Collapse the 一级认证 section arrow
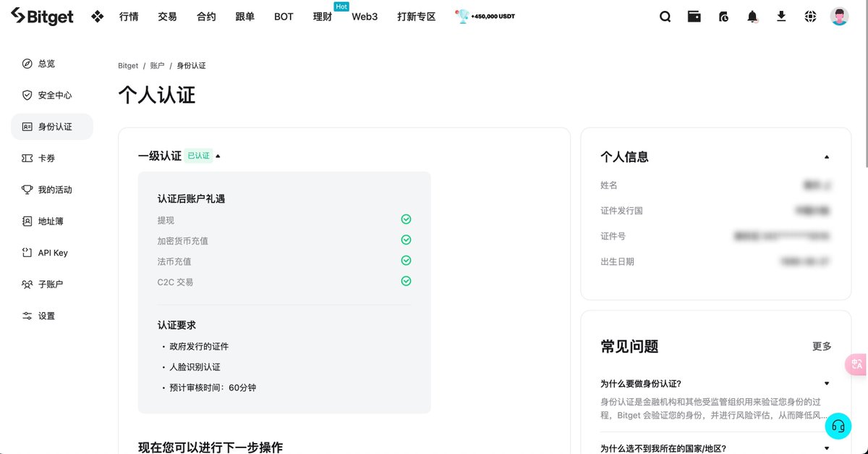868x454 pixels. (x=218, y=156)
